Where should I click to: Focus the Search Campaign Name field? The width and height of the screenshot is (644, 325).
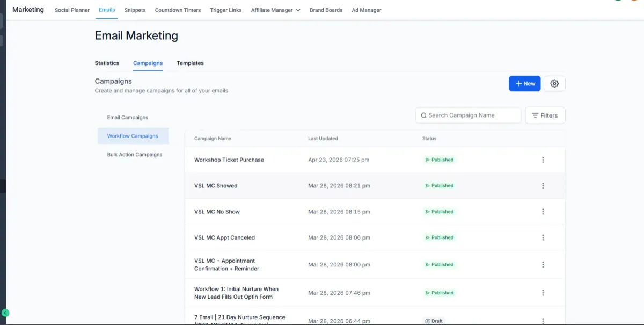pyautogui.click(x=468, y=115)
